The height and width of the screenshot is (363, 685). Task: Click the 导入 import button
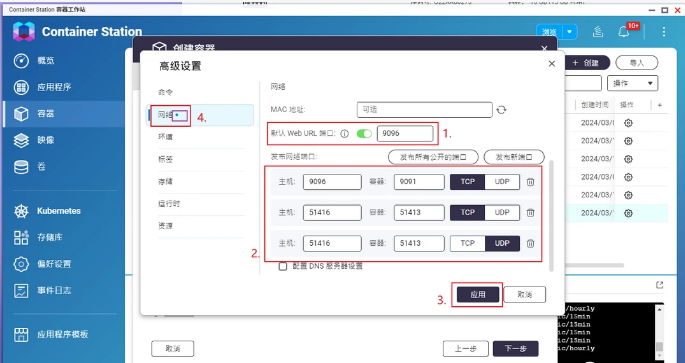click(637, 63)
